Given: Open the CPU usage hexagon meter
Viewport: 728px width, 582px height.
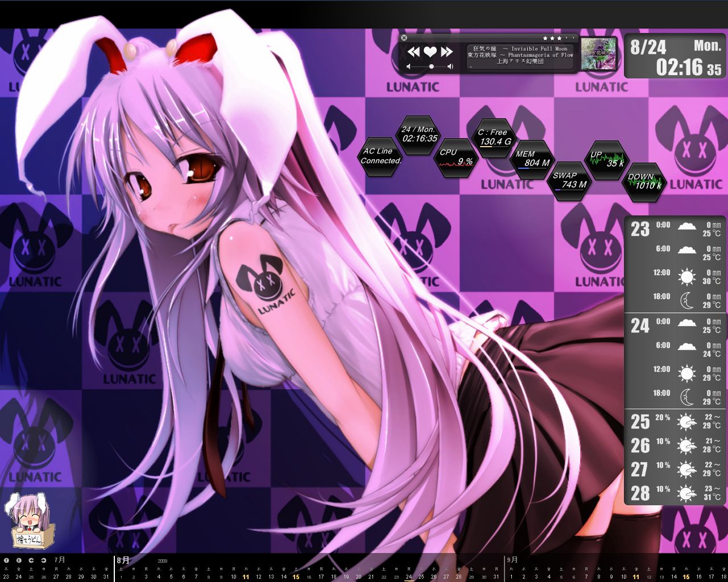Looking at the screenshot, I should tap(456, 158).
